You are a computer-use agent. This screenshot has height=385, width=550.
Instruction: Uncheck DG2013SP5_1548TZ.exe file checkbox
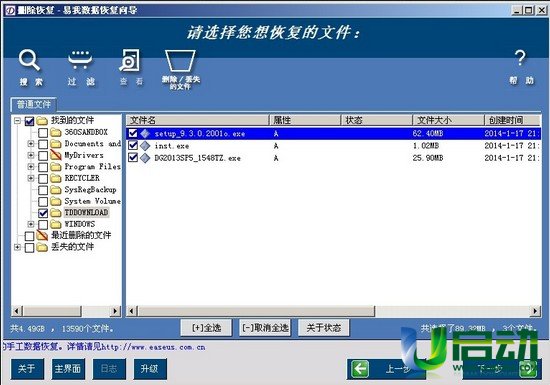point(133,157)
